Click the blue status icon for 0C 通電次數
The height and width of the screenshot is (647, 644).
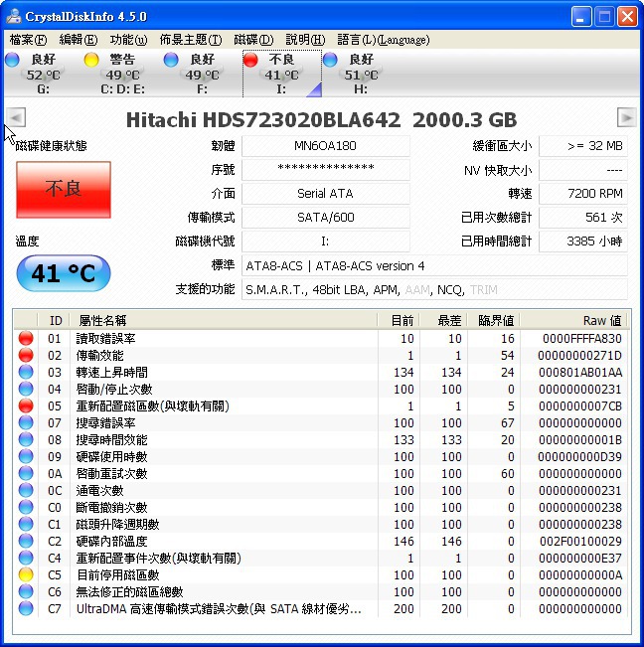[26, 491]
